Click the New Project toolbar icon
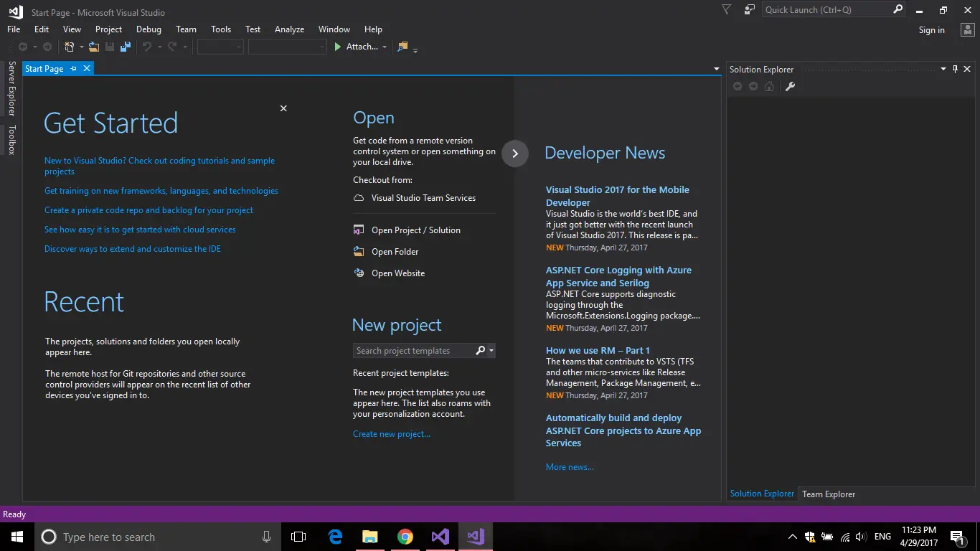The width and height of the screenshot is (980, 551). [70, 47]
